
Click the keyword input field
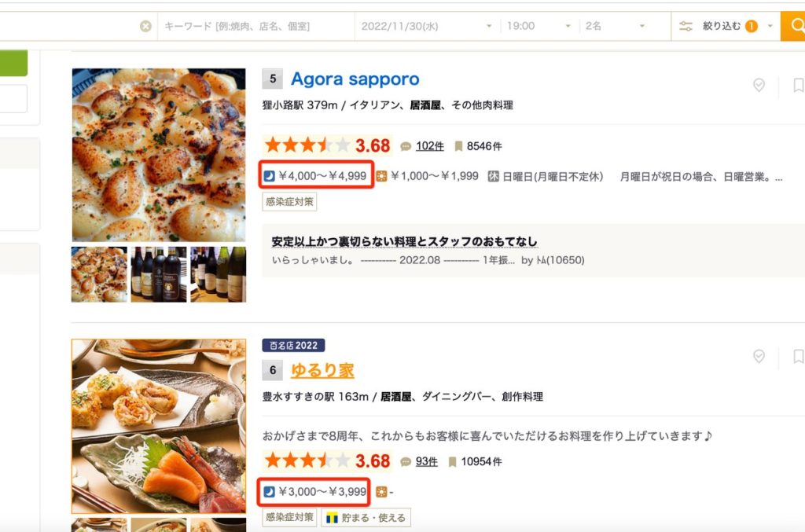point(255,26)
